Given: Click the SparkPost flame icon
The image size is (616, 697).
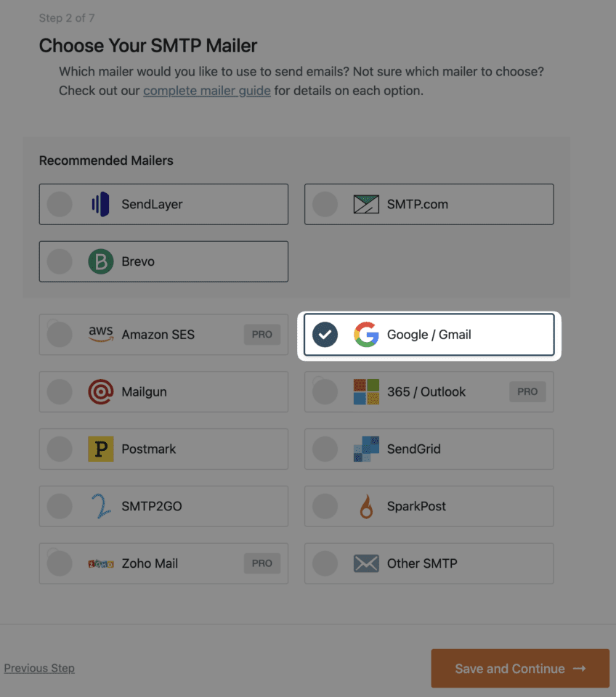Looking at the screenshot, I should pos(366,507).
